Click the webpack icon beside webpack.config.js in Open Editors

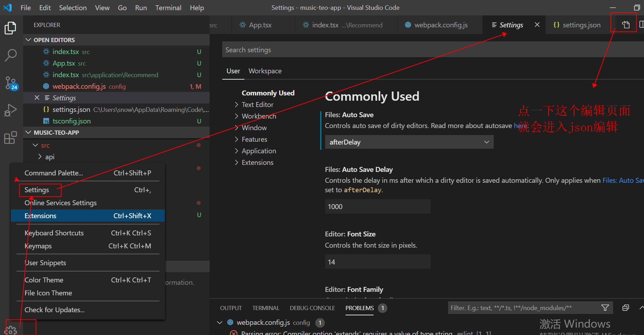pos(46,86)
